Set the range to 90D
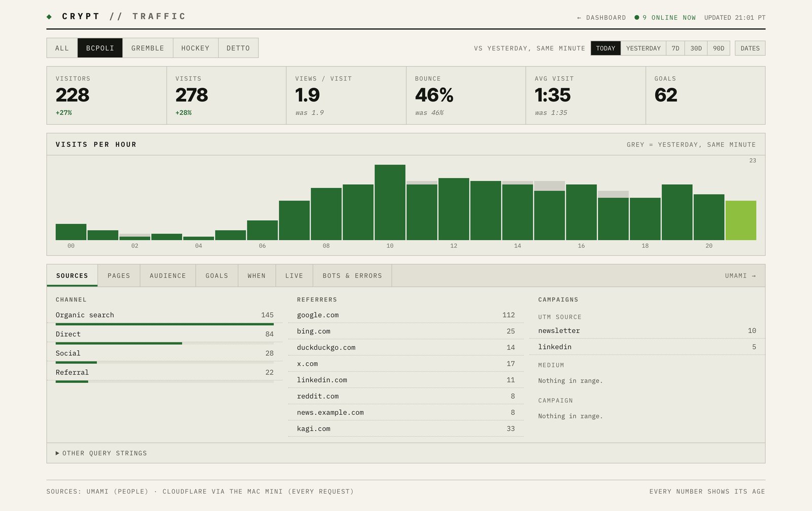 [x=719, y=48]
